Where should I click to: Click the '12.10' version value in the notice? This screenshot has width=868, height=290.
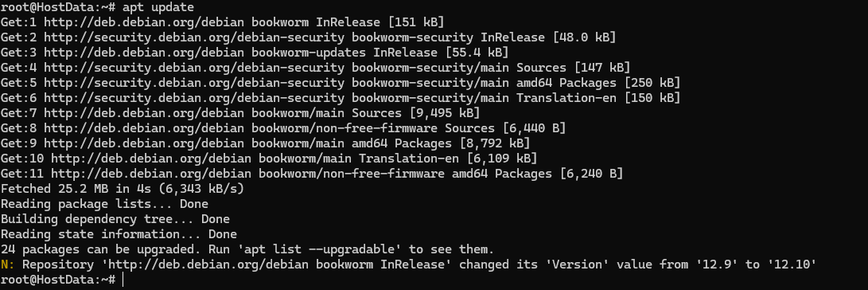(x=792, y=265)
